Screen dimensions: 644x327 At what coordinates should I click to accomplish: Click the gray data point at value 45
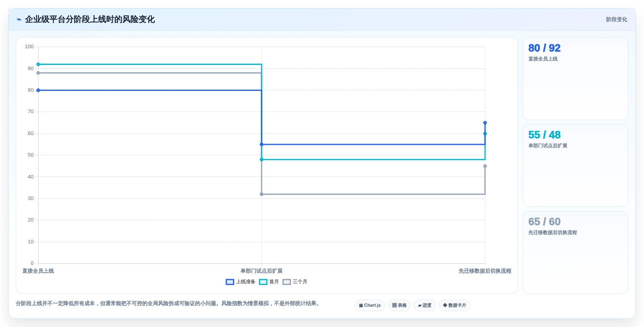(485, 166)
